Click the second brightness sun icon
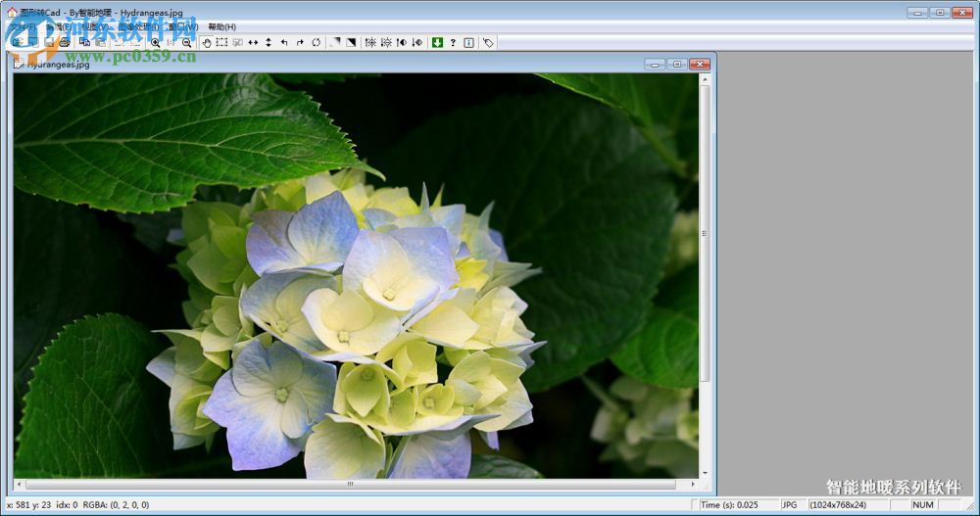Image resolution: width=980 pixels, height=516 pixels. click(x=386, y=42)
